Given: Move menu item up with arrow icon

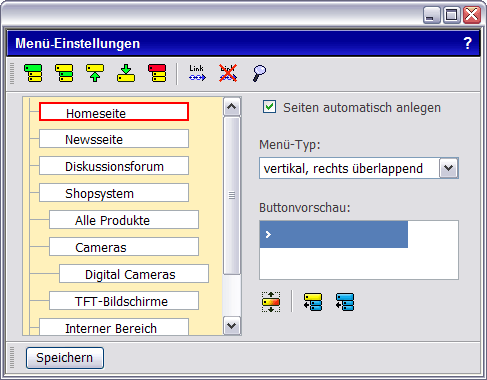Looking at the screenshot, I should click(95, 73).
